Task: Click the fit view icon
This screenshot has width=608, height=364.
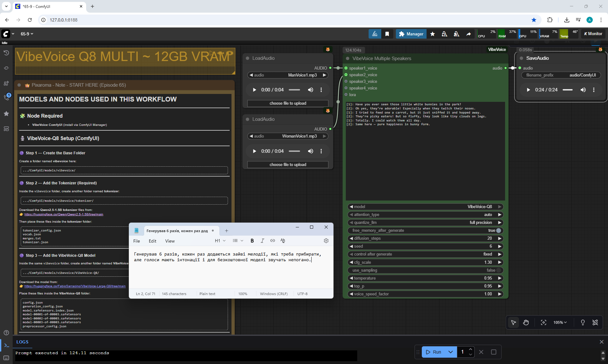Action: 543,323
